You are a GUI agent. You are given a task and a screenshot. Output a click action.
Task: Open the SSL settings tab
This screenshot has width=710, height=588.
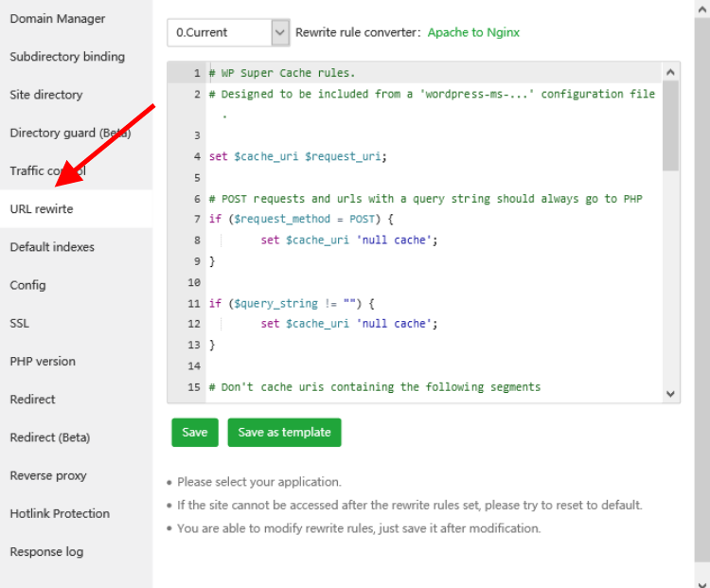pyautogui.click(x=20, y=323)
